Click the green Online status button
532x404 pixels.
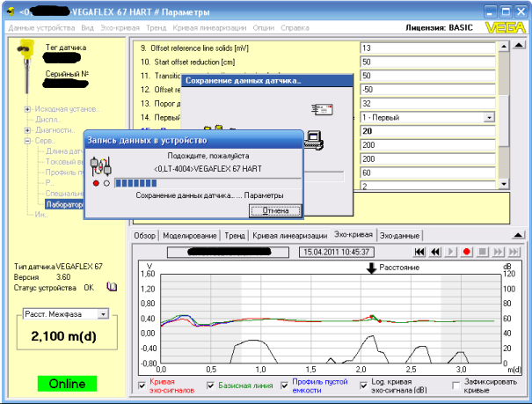[x=67, y=384]
